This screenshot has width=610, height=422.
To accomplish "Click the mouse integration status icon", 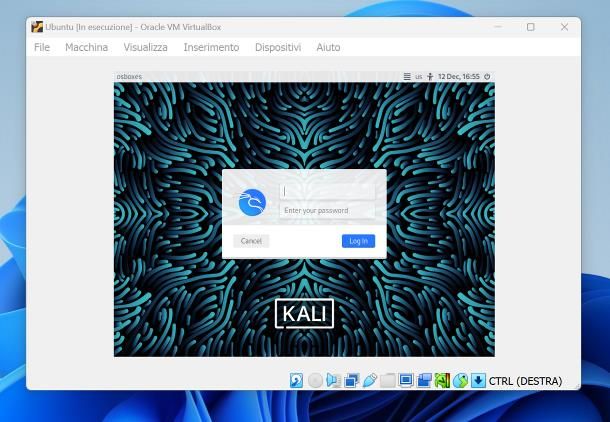I will click(460, 380).
